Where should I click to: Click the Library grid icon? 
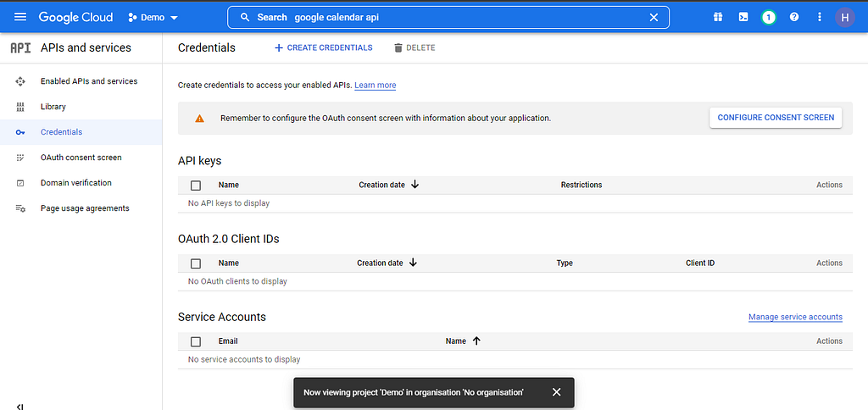tap(20, 107)
